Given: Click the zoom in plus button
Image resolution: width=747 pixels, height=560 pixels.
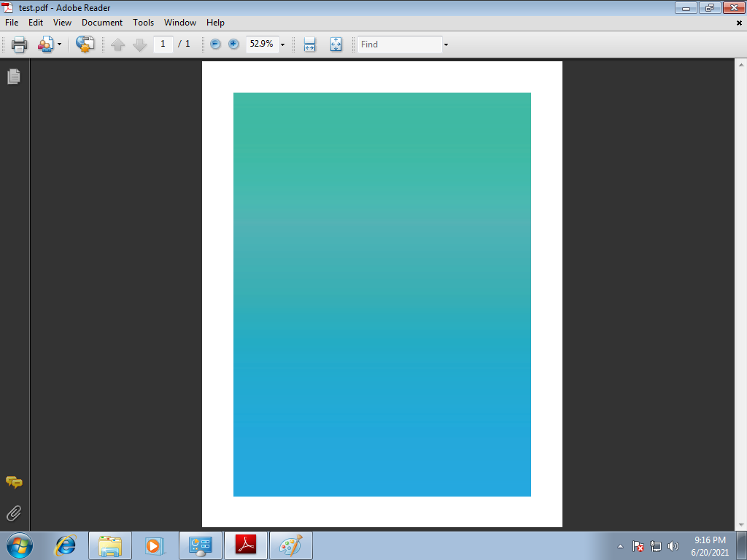Looking at the screenshot, I should (x=233, y=44).
